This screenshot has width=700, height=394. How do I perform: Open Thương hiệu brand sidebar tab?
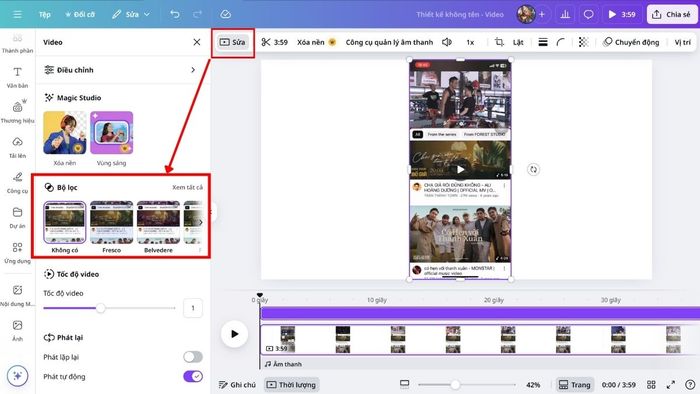[17, 112]
